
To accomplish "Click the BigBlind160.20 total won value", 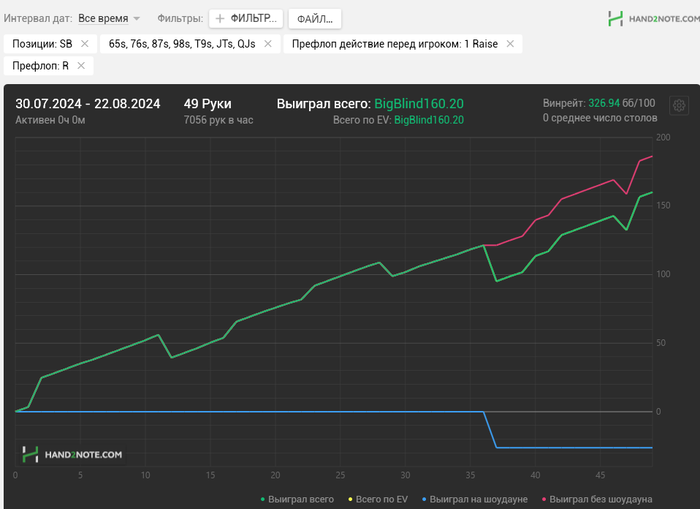I will pos(419,104).
